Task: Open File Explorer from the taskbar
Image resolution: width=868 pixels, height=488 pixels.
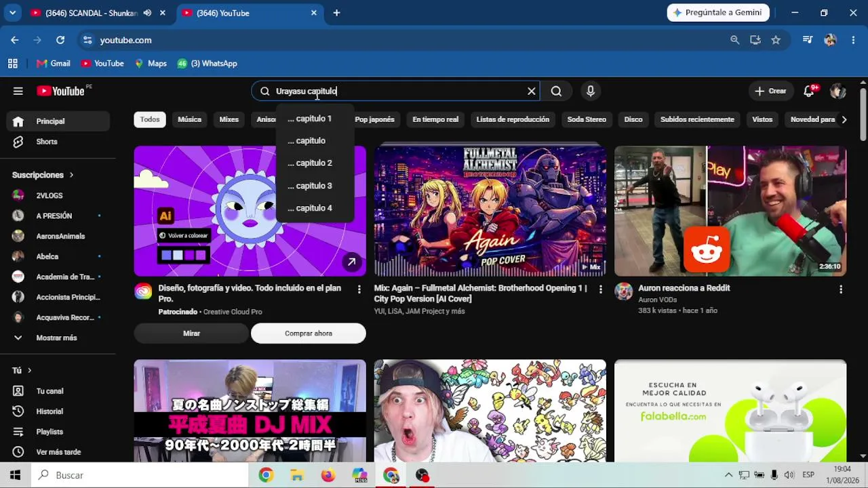Action: tap(297, 475)
